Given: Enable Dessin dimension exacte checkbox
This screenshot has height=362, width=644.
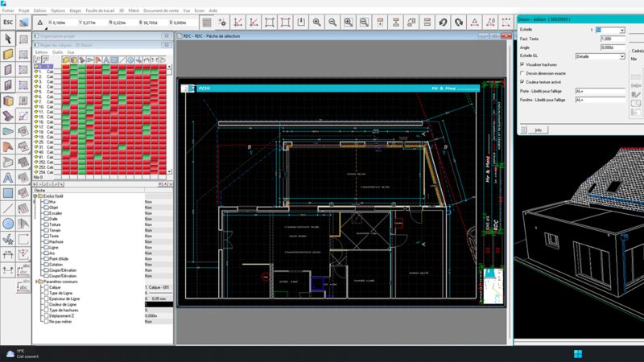Looking at the screenshot, I should [x=522, y=73].
